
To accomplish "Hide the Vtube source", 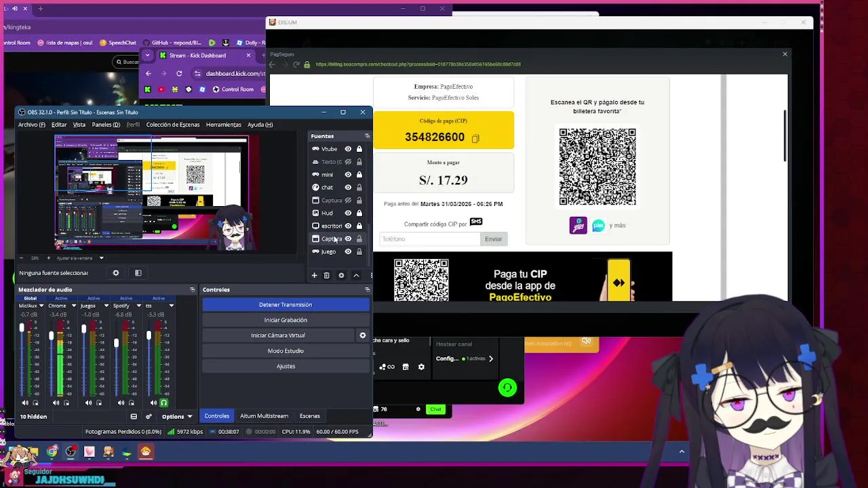I will pyautogui.click(x=348, y=149).
